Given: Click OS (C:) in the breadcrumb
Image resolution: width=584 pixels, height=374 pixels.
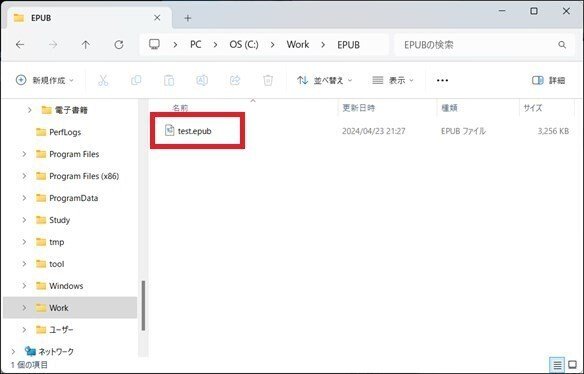Looking at the screenshot, I should click(244, 45).
